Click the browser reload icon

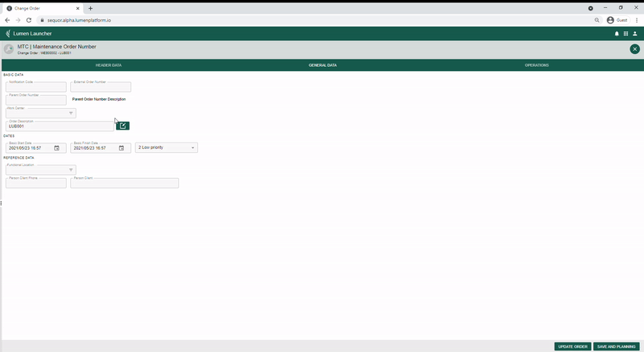tap(29, 20)
